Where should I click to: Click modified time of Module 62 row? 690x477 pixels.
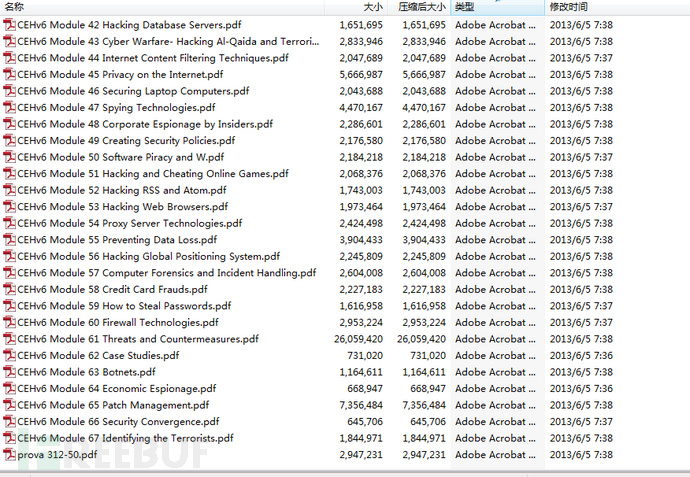(x=581, y=356)
